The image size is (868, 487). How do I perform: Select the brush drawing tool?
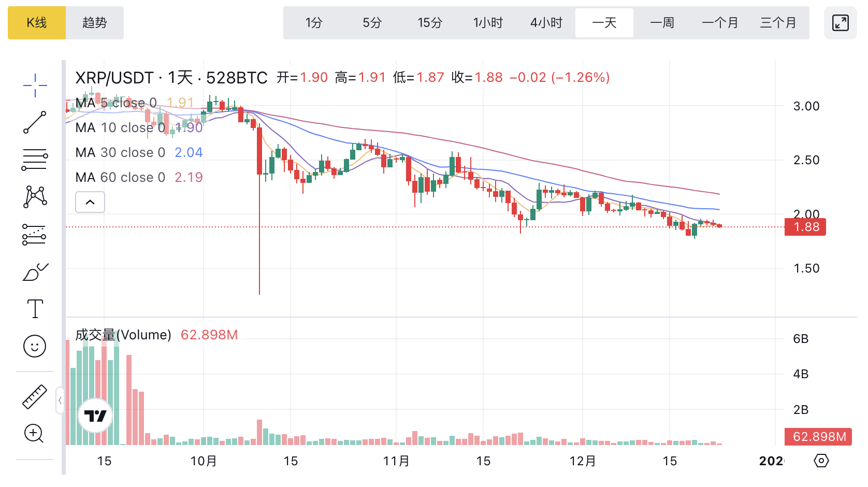pos(35,271)
